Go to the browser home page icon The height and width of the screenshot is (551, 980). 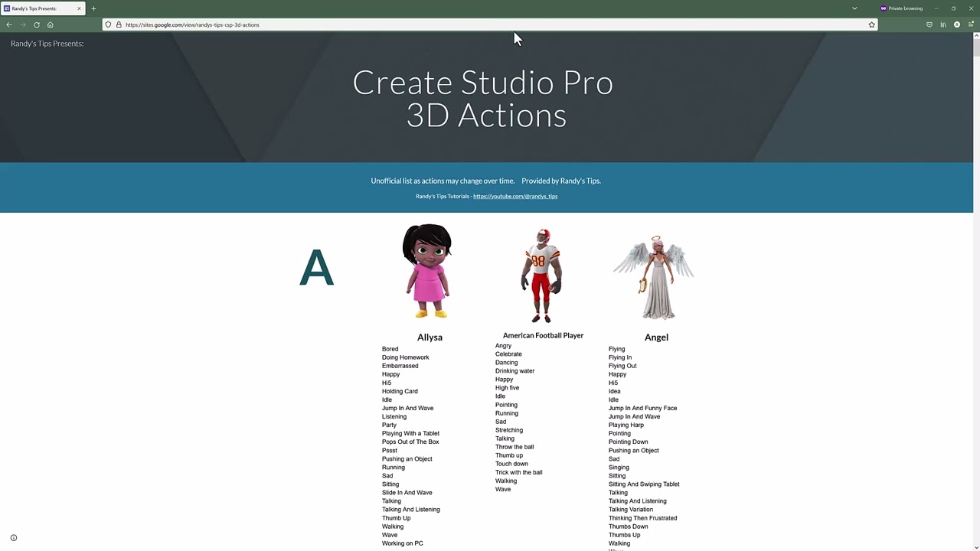click(x=51, y=24)
